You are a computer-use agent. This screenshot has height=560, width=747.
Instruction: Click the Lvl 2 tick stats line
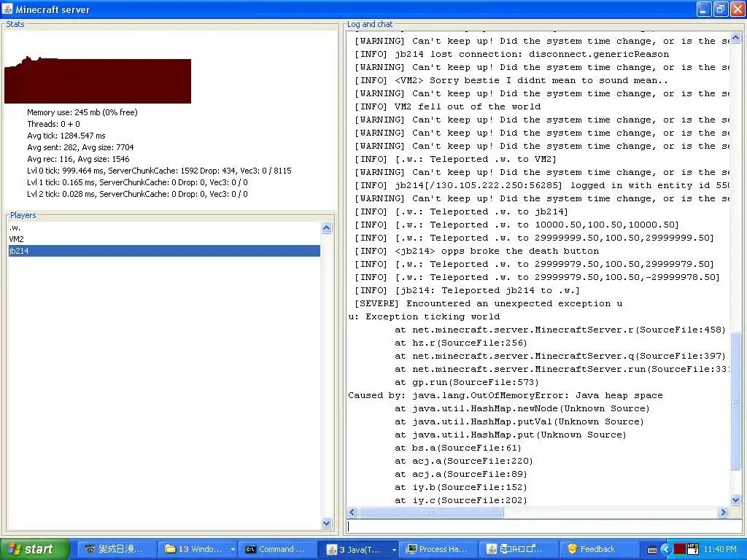point(137,194)
